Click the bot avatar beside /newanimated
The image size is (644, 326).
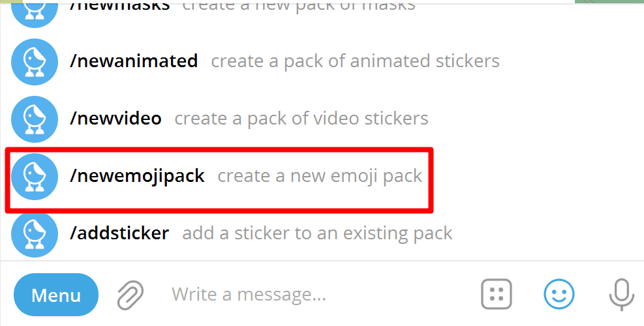tap(35, 62)
